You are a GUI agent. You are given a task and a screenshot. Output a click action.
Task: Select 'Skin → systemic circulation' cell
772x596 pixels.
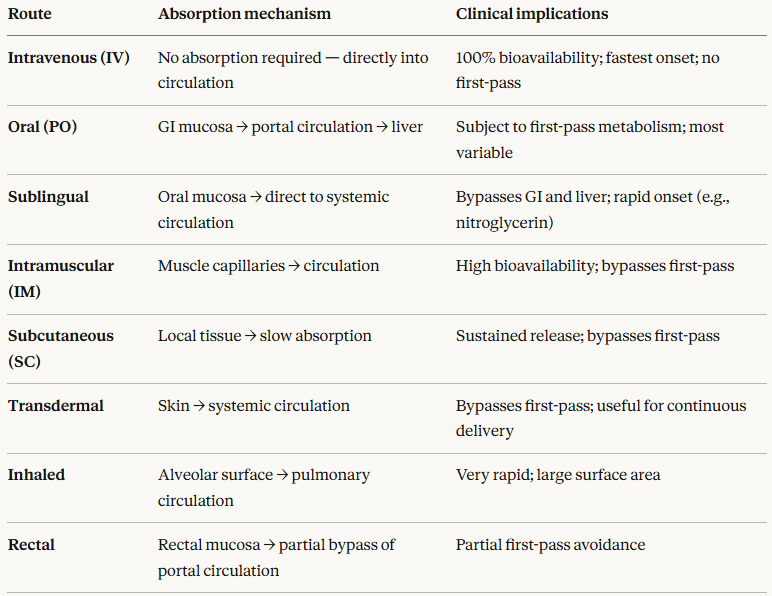(x=254, y=406)
